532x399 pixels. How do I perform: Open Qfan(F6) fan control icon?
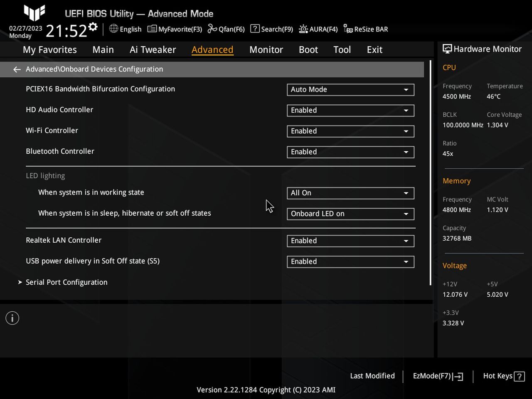point(212,29)
